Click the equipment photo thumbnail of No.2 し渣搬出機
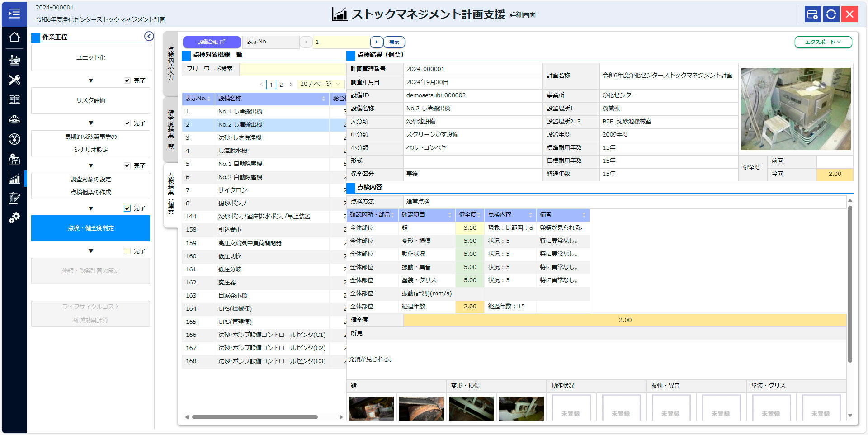Viewport: 868px width, 435px height. [x=796, y=109]
